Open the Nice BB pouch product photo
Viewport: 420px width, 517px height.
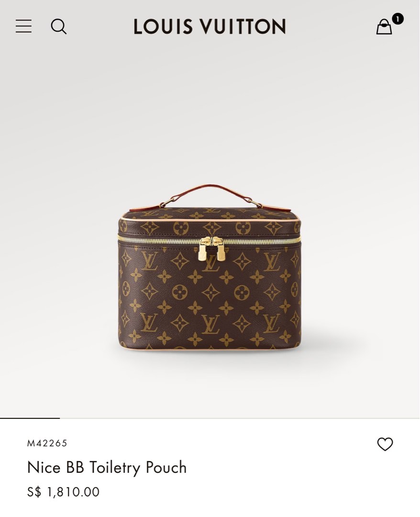coord(210,268)
